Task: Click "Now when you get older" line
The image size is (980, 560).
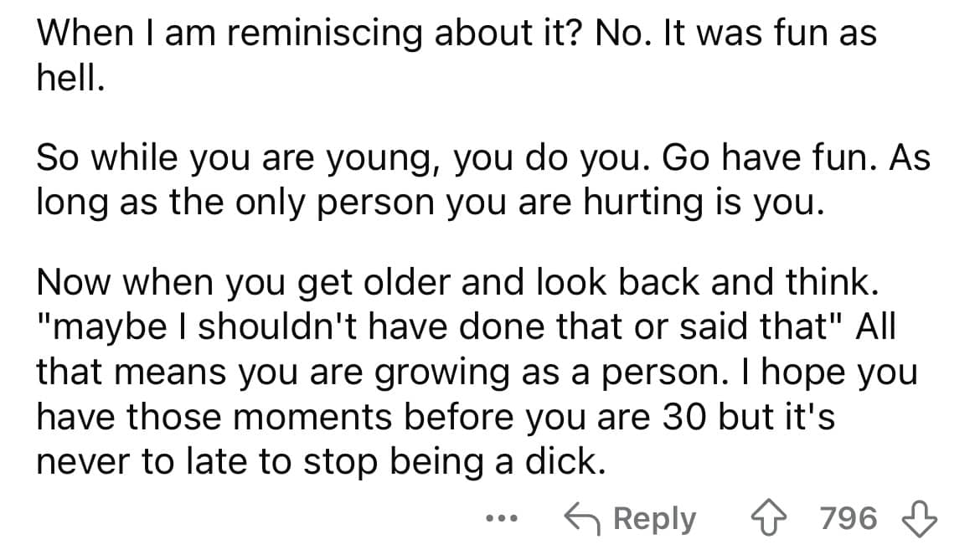Action: 243,283
